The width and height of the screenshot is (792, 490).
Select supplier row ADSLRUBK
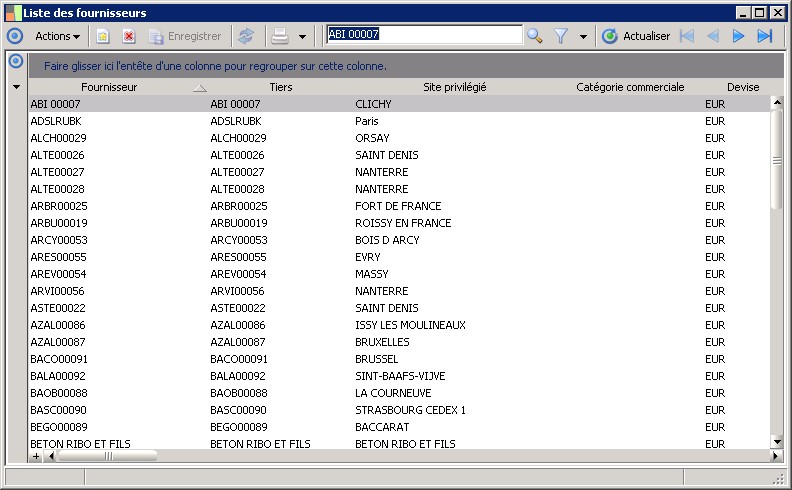(400, 121)
